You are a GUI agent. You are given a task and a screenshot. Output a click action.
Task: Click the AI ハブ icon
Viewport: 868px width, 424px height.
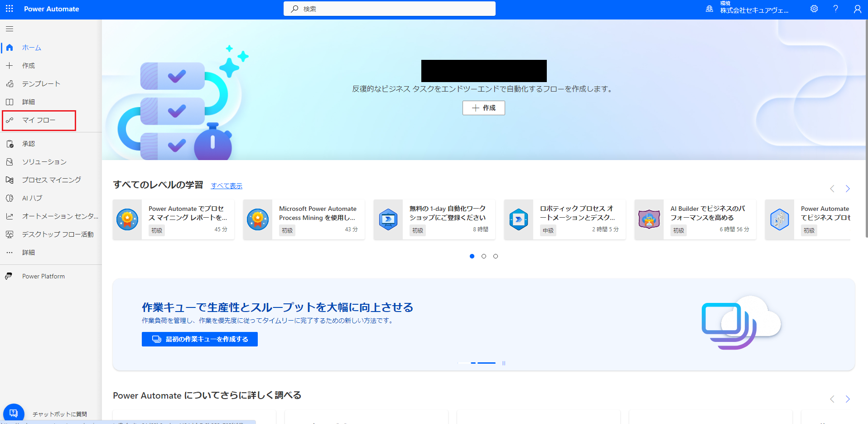(10, 198)
